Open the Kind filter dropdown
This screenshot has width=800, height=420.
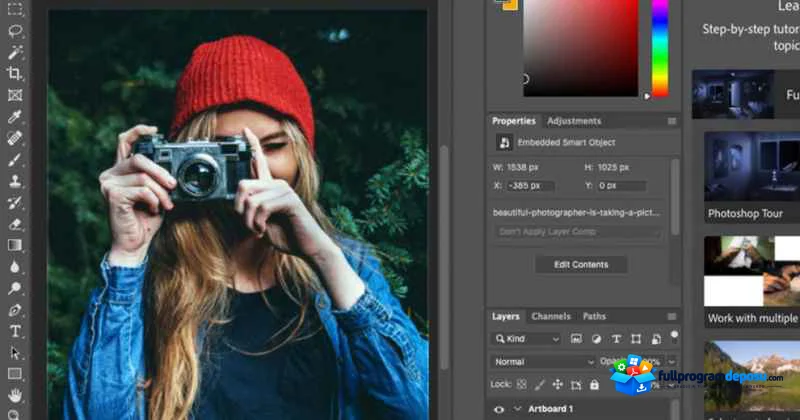pos(527,339)
